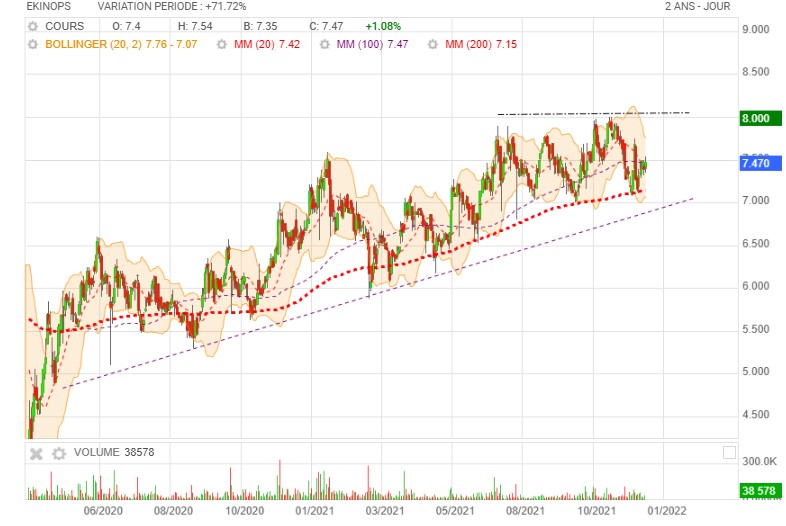Click the 8.500 price axis label
This screenshot has width=786, height=526.
[755, 72]
